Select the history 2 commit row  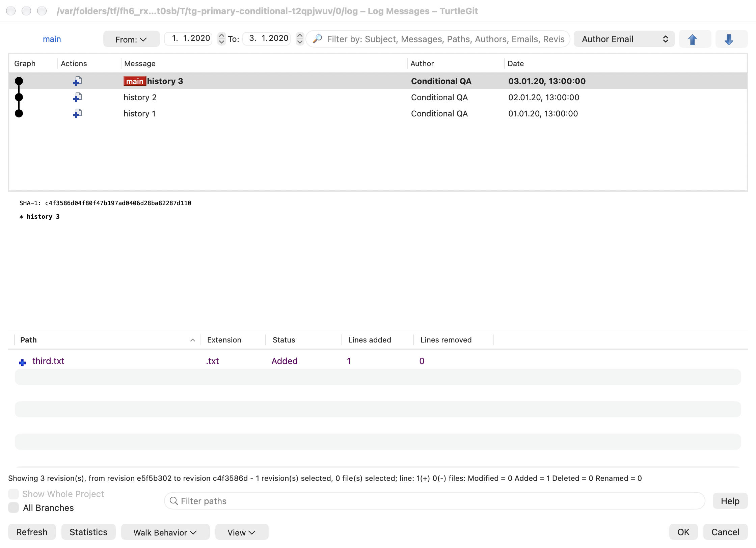(378, 97)
